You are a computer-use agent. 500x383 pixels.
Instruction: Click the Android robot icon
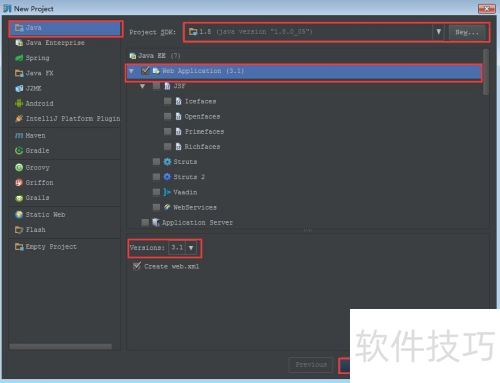(x=19, y=103)
